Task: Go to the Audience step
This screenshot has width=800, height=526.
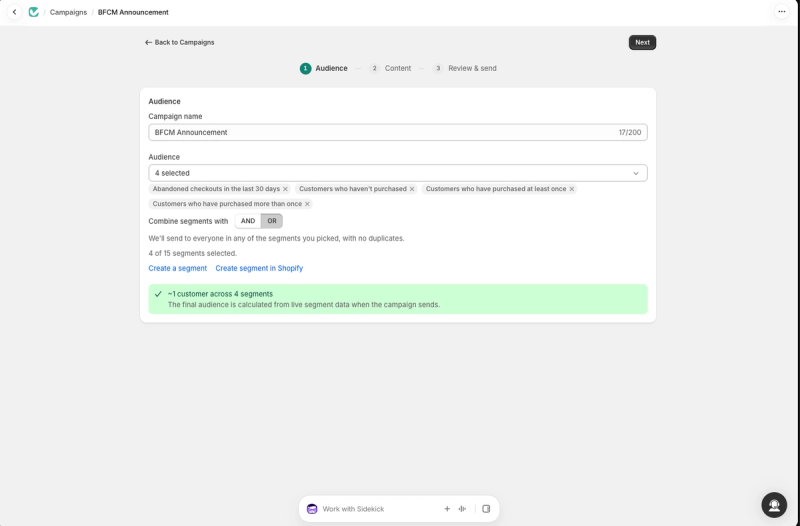Action: click(323, 68)
